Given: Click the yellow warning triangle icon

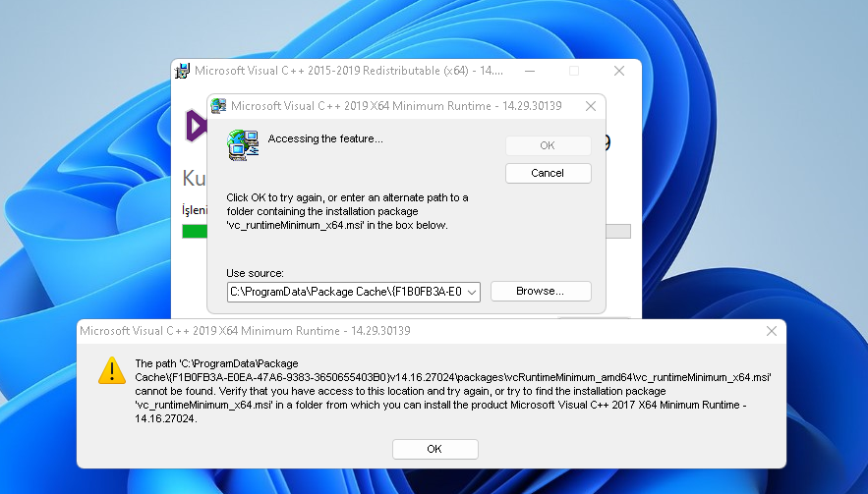Looking at the screenshot, I should pyautogui.click(x=112, y=370).
